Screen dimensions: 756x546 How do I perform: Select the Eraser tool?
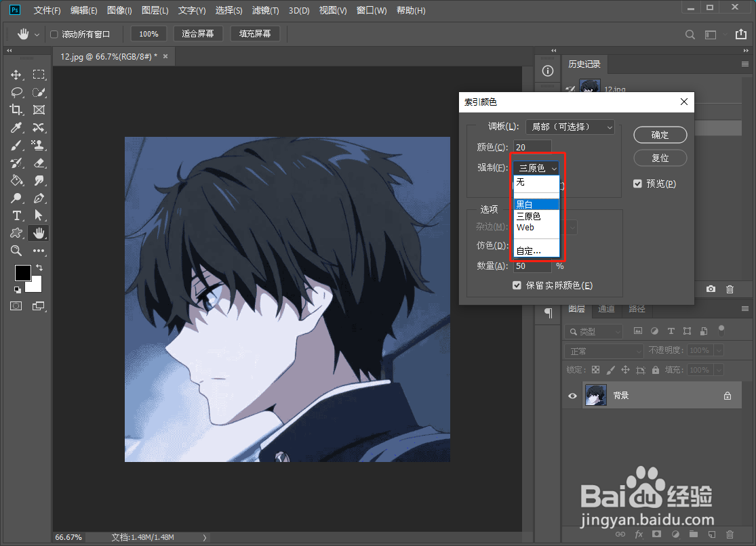pos(39,163)
